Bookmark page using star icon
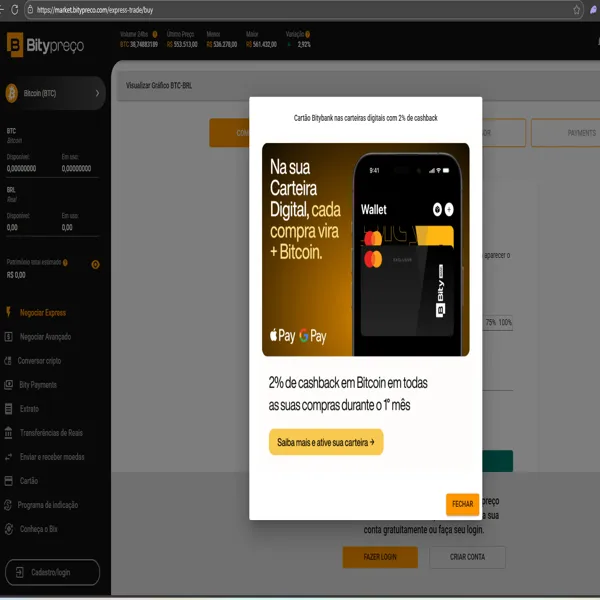600x600 pixels. tap(576, 10)
